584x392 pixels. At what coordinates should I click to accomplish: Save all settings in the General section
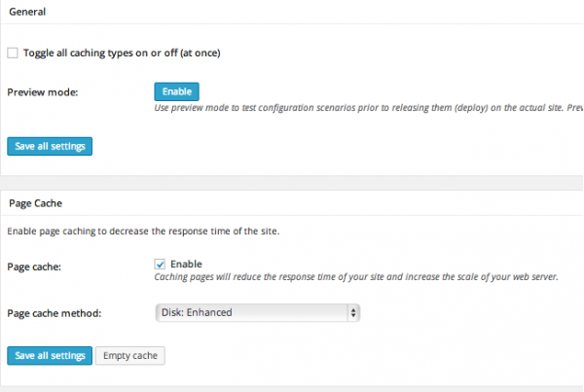click(49, 147)
